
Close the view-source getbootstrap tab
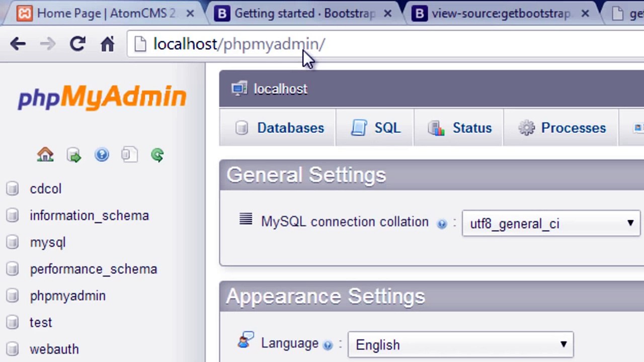click(585, 14)
